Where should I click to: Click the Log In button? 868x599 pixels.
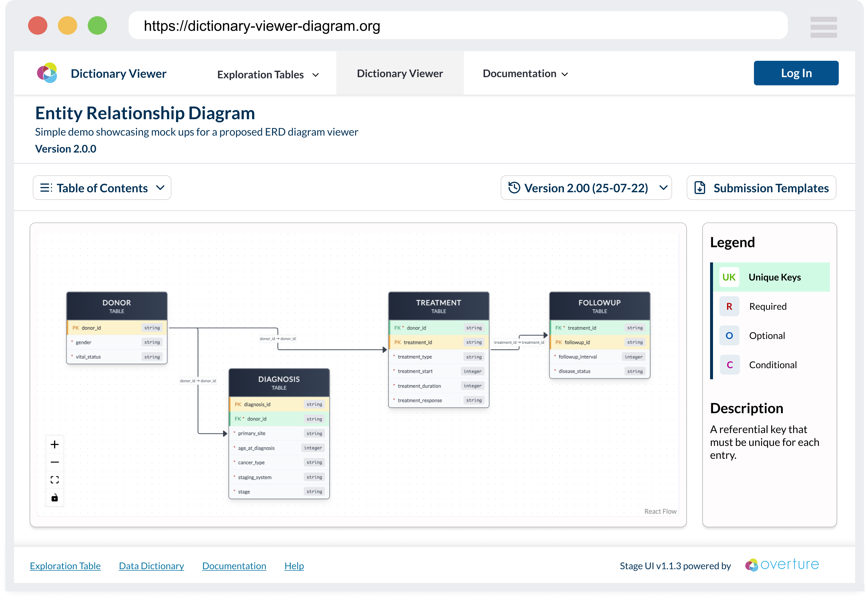tap(796, 73)
